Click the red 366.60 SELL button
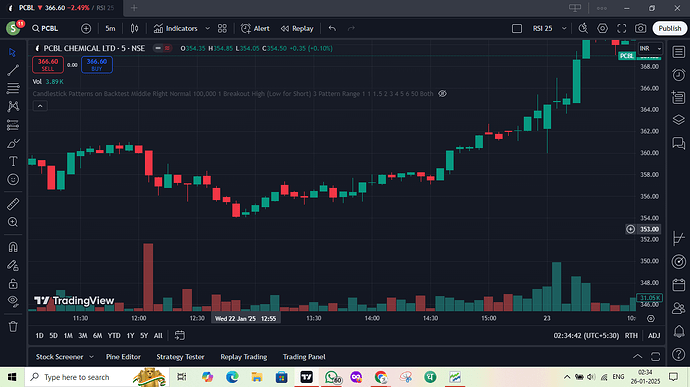Image resolution: width=690 pixels, height=387 pixels. tap(48, 65)
